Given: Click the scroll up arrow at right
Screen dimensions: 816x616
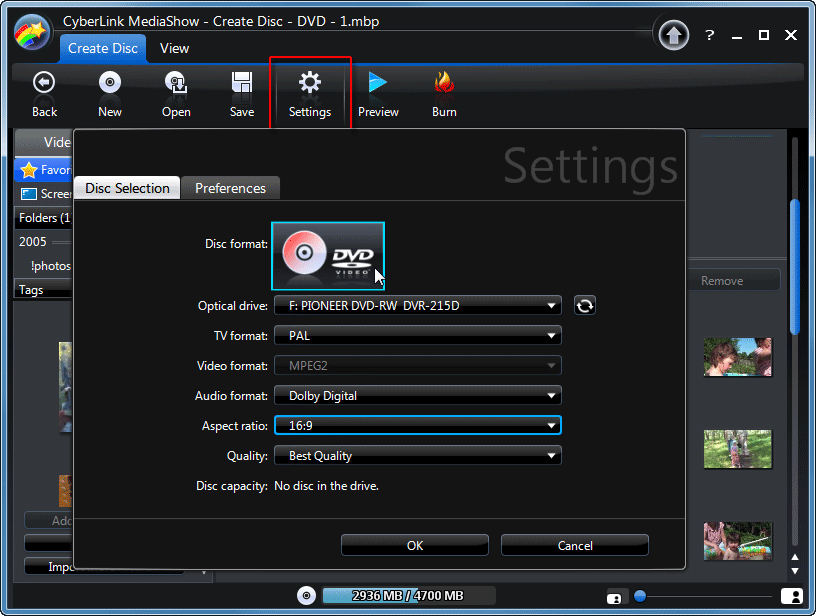Looking at the screenshot, I should (x=795, y=557).
